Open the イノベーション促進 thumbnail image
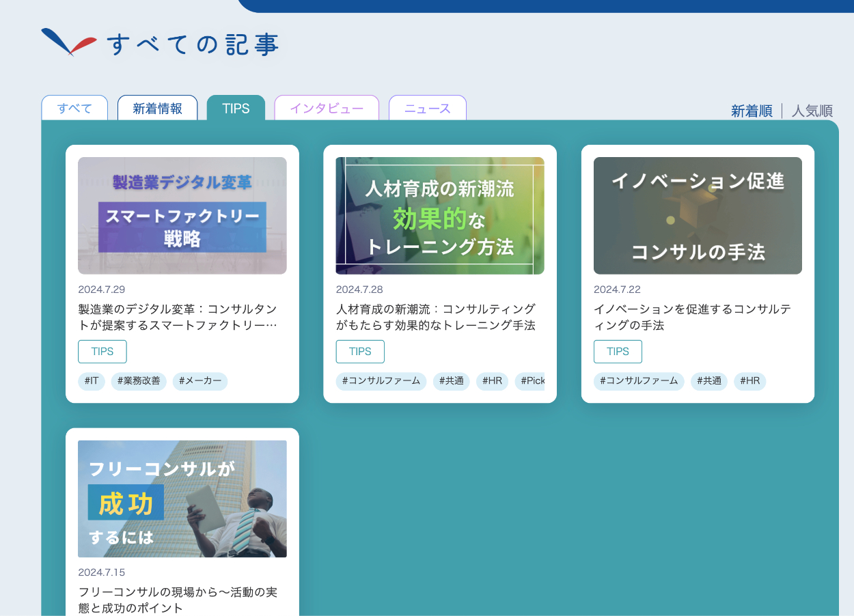Screen dimensions: 854x616 coord(698,216)
